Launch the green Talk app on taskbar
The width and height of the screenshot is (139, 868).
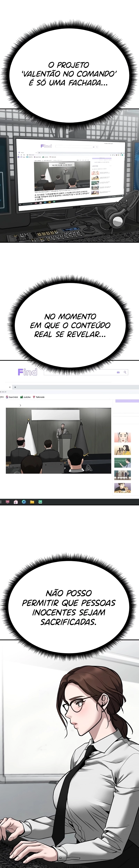click(x=40, y=502)
